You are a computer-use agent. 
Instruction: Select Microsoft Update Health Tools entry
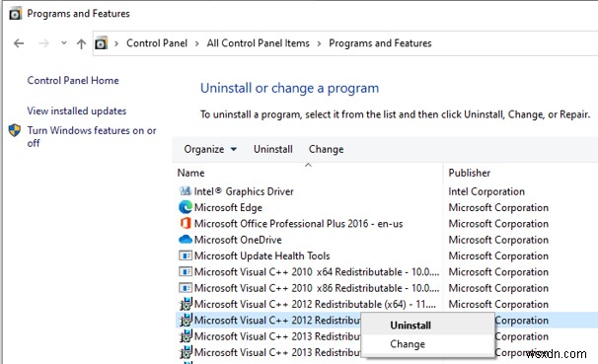point(262,255)
